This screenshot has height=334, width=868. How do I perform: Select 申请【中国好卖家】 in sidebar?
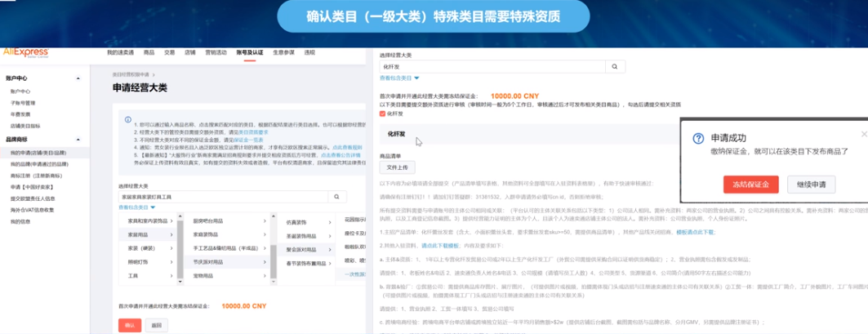tap(31, 187)
